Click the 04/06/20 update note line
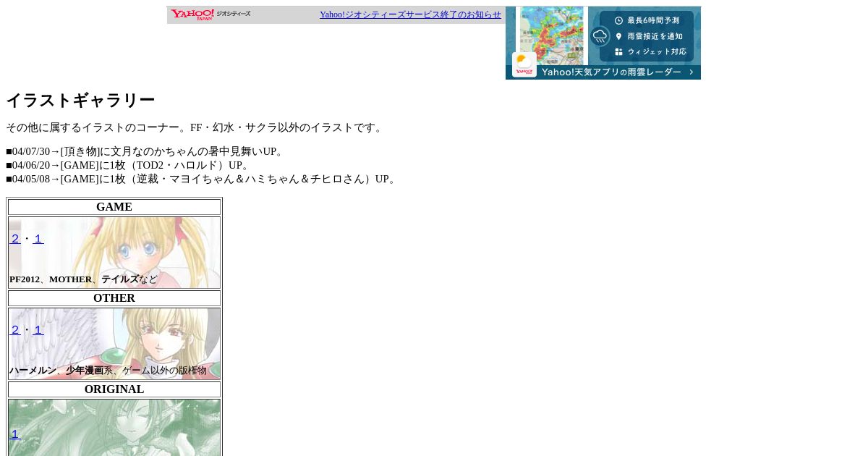 pos(128,165)
